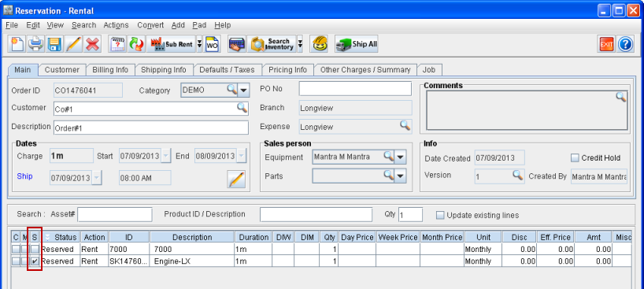Click the pencil button in Dates panel
The width and height of the screenshot is (644, 289).
236,180
